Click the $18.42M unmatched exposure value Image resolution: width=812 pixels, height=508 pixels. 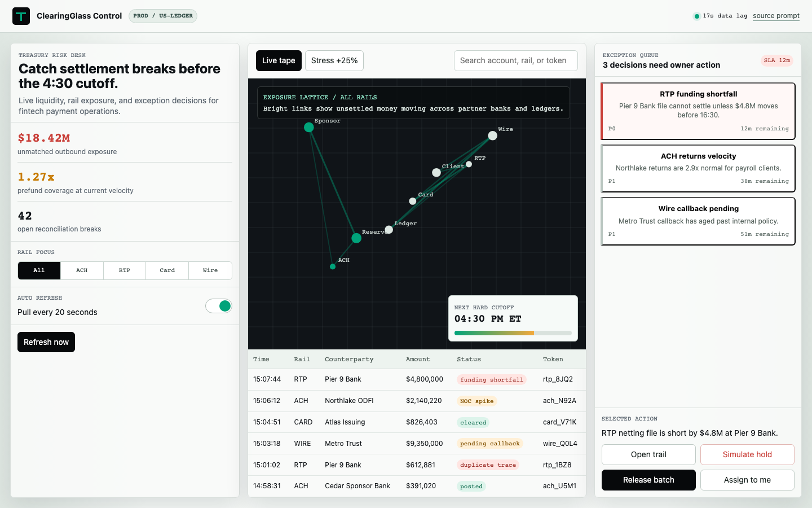click(x=44, y=138)
